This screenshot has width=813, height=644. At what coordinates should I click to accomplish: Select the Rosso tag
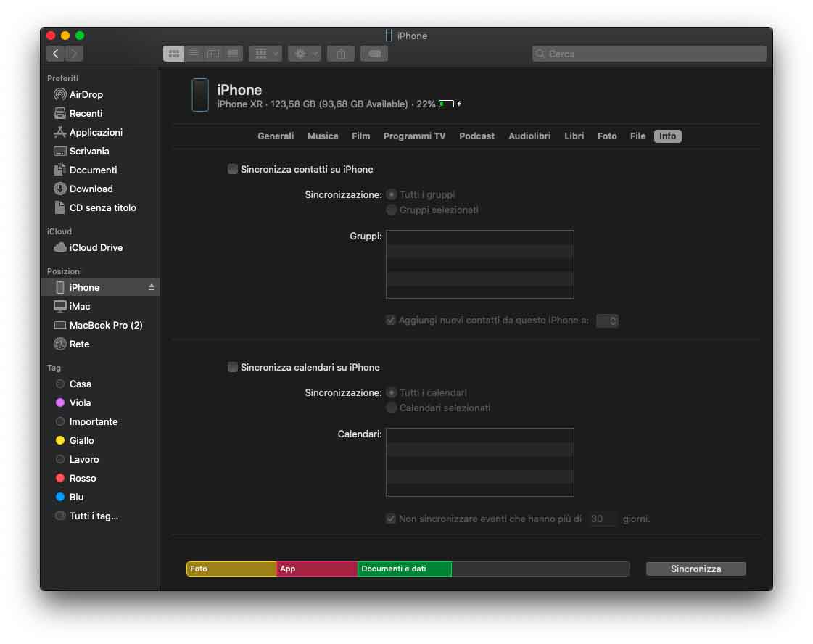[99, 478]
